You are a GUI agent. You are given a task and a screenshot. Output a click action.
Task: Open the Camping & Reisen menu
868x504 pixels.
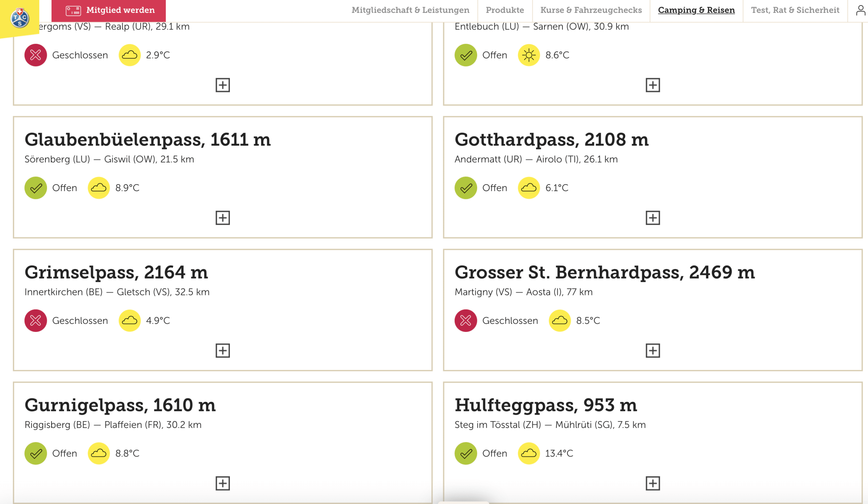[x=696, y=10]
